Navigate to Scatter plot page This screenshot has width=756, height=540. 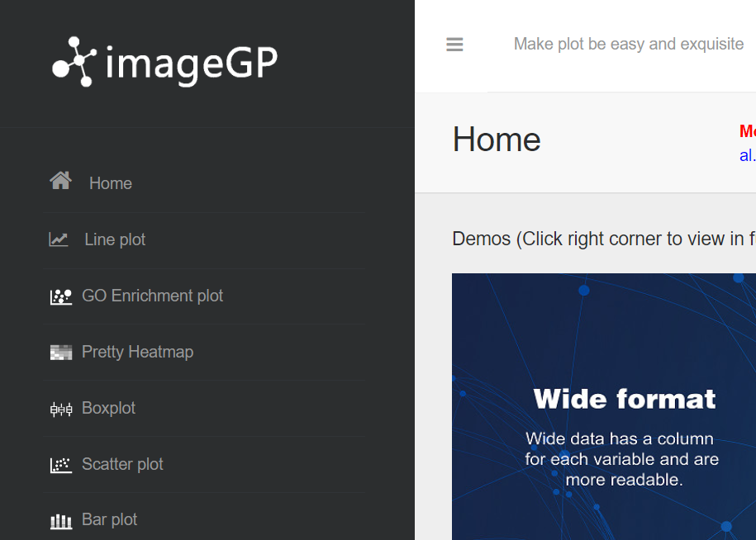click(123, 464)
